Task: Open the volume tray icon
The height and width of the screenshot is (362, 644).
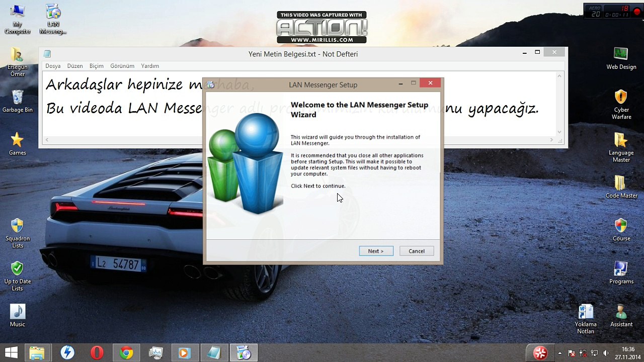Action: pyautogui.click(x=606, y=353)
